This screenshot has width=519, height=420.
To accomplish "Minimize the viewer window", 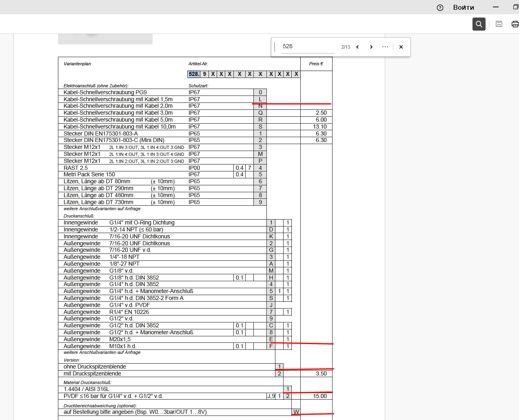I will [x=496, y=7].
